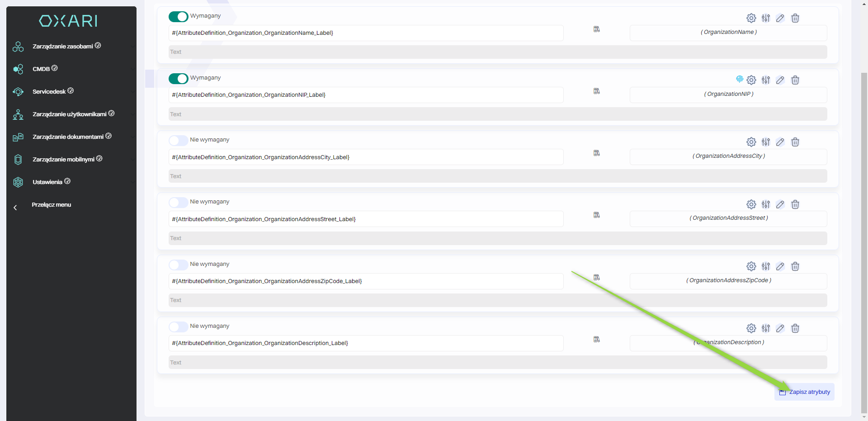
Task: Disable Wymagany toggle for OrganizationName
Action: coord(178,17)
